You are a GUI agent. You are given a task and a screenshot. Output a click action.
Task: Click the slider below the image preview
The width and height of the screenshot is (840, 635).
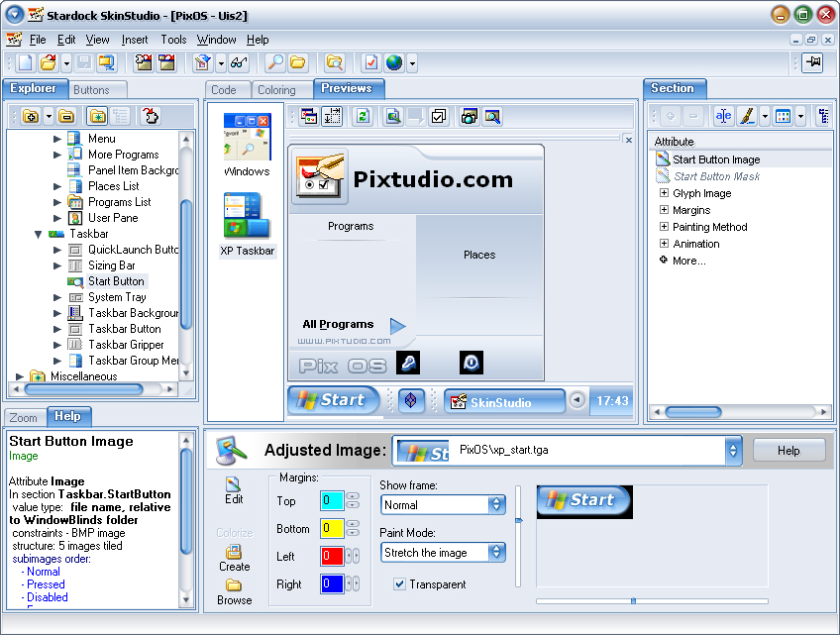pyautogui.click(x=652, y=601)
